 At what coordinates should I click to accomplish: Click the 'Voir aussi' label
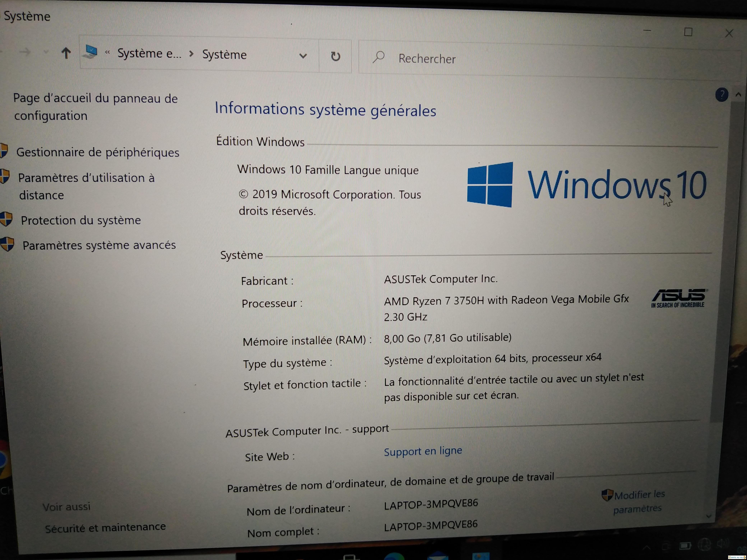tap(66, 507)
